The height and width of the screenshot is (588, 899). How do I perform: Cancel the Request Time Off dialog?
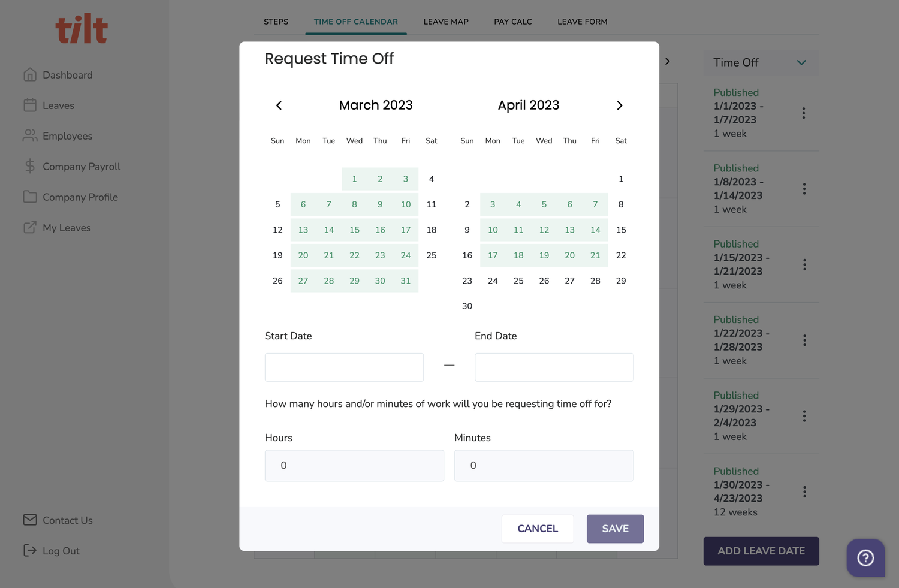point(537,529)
